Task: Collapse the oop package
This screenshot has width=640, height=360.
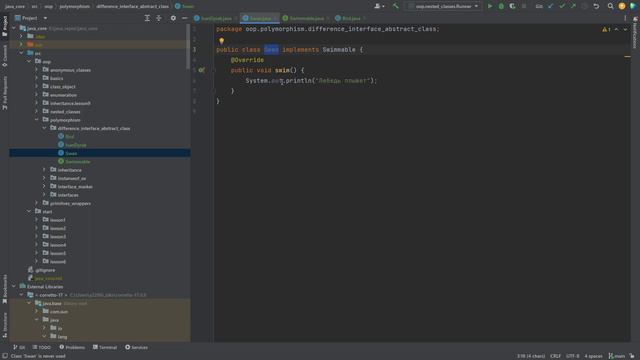Action: coord(29,62)
